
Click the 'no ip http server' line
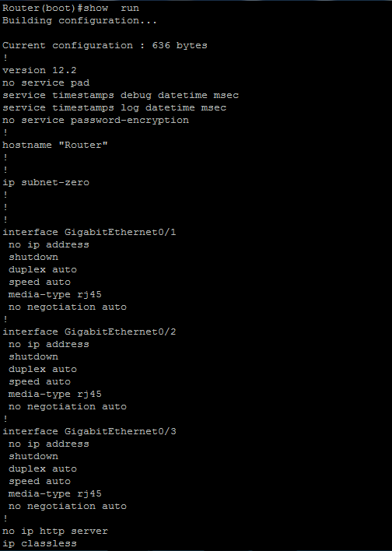[55, 531]
